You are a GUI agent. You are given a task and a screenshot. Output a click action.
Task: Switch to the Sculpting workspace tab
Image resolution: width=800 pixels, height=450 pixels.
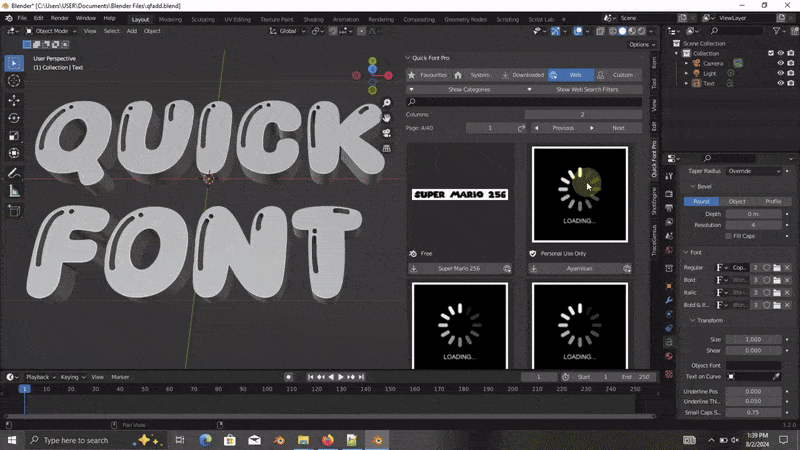(205, 18)
